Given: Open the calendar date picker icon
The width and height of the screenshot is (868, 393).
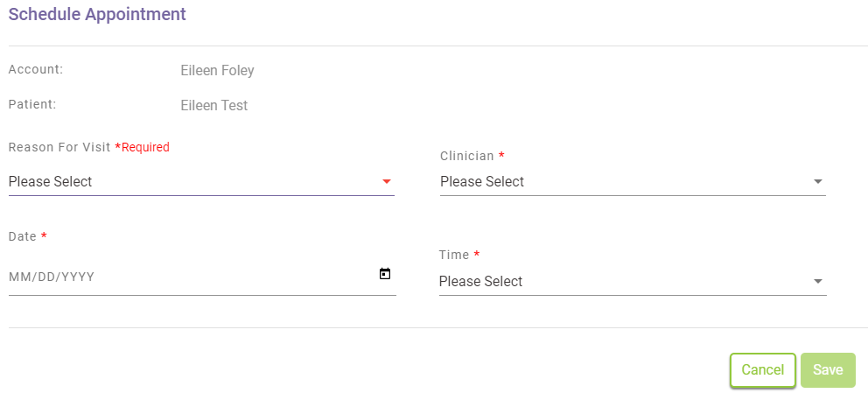Looking at the screenshot, I should point(384,274).
